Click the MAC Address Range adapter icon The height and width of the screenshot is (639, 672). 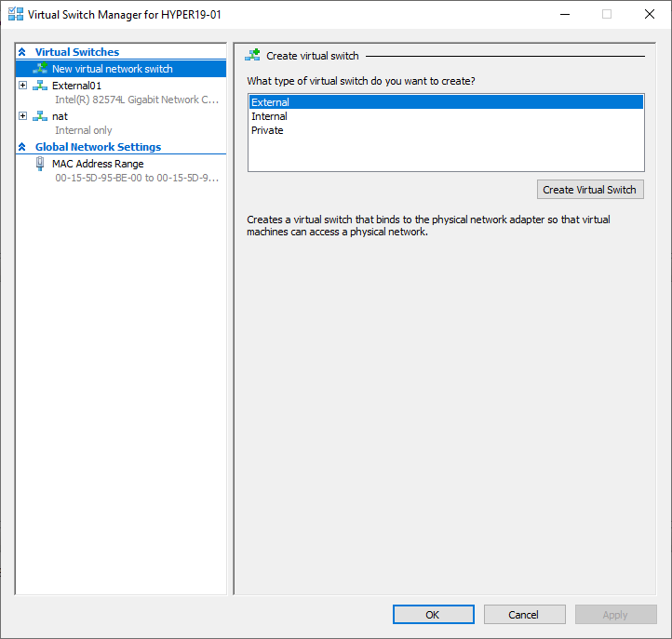click(40, 164)
